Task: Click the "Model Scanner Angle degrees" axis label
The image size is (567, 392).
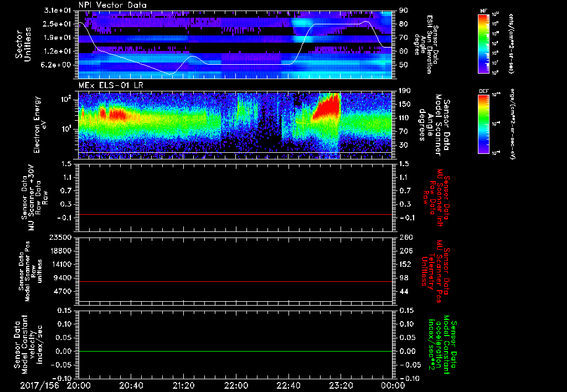Action: 434,125
